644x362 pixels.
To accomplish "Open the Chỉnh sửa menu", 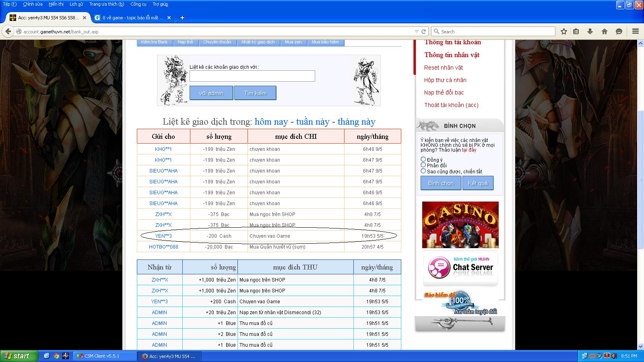I will pyautogui.click(x=33, y=4).
